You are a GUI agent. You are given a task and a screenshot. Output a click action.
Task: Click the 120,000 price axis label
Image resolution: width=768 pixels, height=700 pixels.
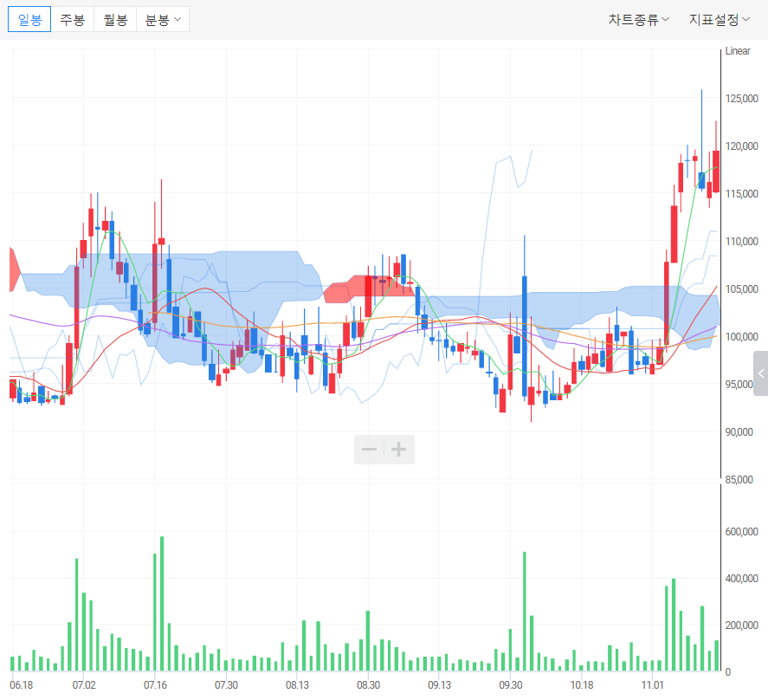coord(741,146)
